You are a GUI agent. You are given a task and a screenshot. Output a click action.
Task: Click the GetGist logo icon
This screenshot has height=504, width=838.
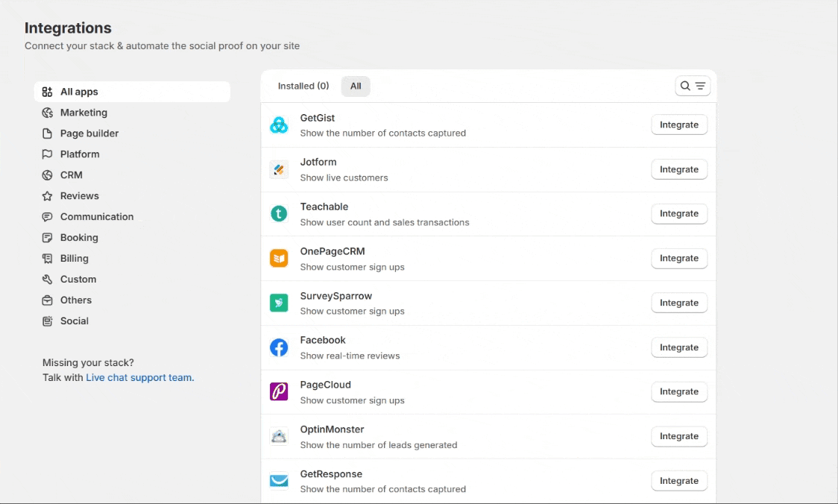[278, 125]
